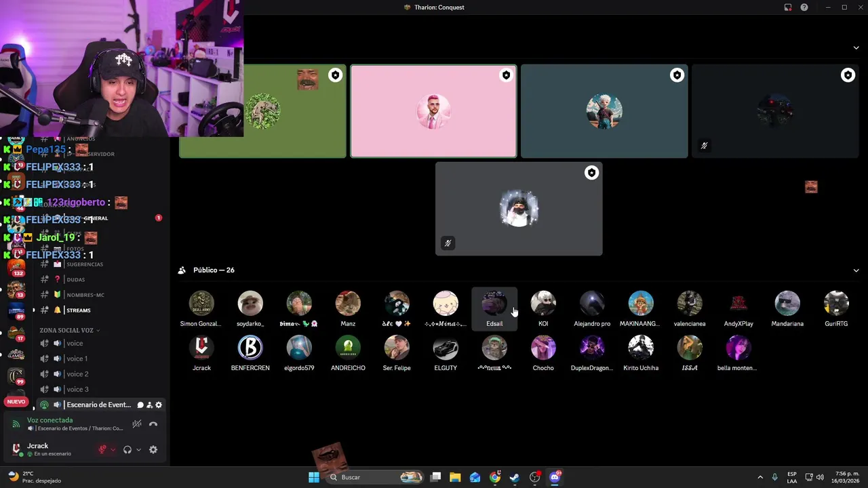The height and width of the screenshot is (488, 868).
Task: Select the teal speaker tile
Action: point(604,112)
